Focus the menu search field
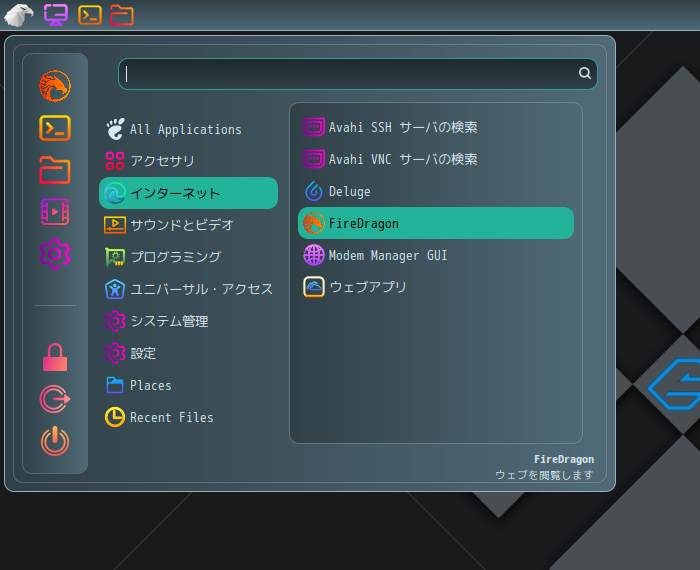This screenshot has width=700, height=570. (x=358, y=74)
